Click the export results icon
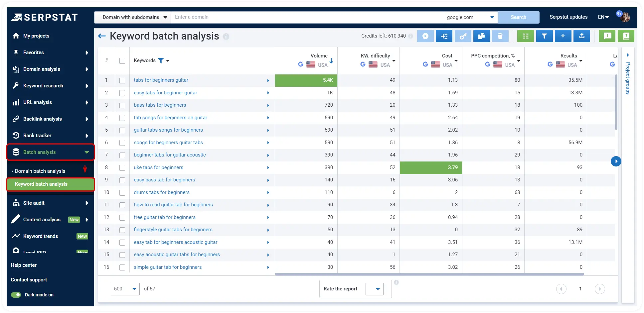The image size is (644, 313). pos(582,36)
